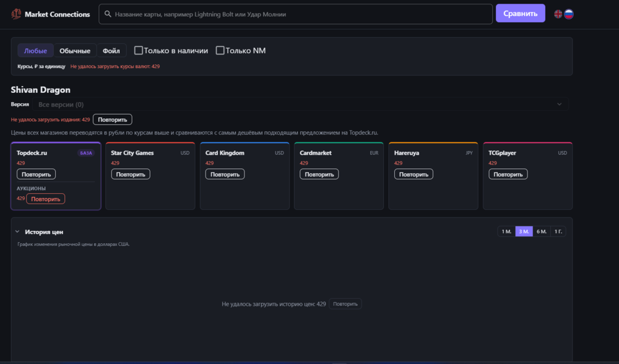Switch language via the Russian flag
Screen dimensions: 619x364
569,14
